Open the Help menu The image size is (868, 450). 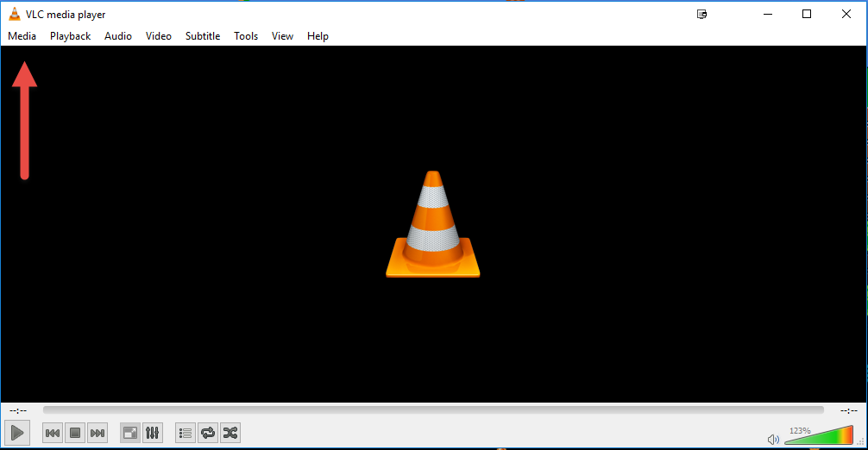click(318, 36)
